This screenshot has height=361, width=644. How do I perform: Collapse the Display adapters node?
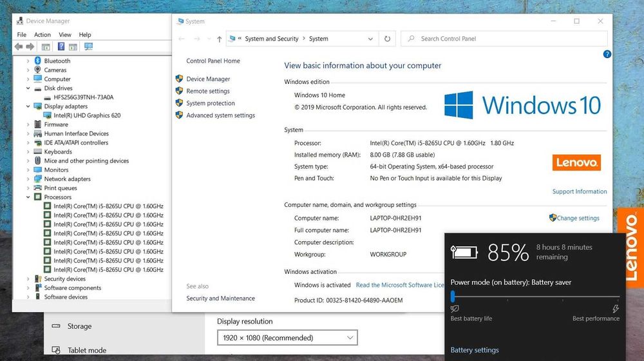tap(28, 106)
